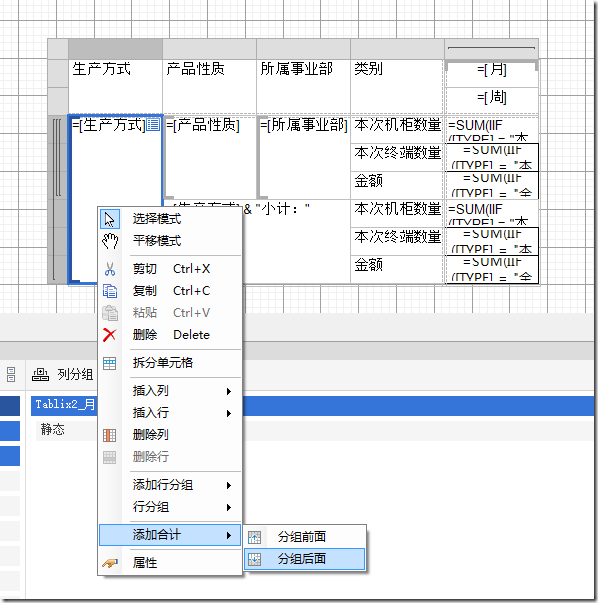Expand the 添加行分组 submenu arrow
The image size is (598, 603).
click(x=229, y=486)
